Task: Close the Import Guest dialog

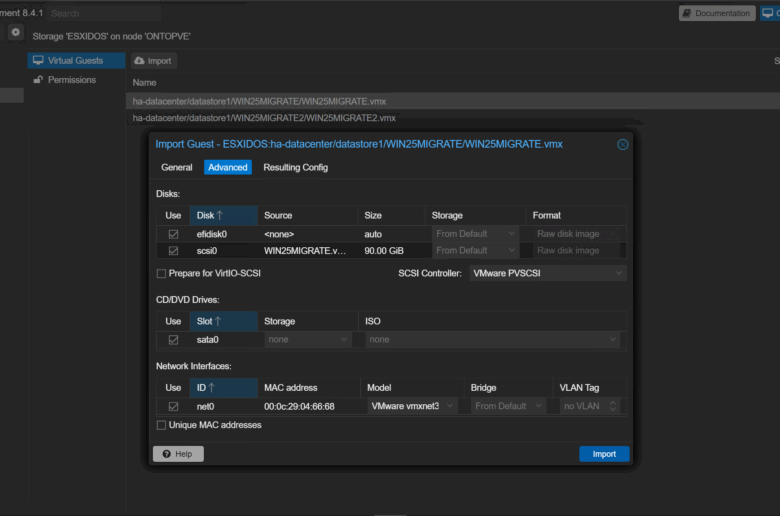Action: pyautogui.click(x=622, y=144)
